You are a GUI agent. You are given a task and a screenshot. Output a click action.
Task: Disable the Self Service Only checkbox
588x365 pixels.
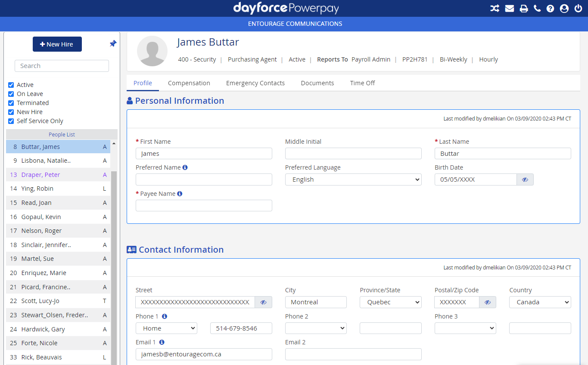[11, 121]
